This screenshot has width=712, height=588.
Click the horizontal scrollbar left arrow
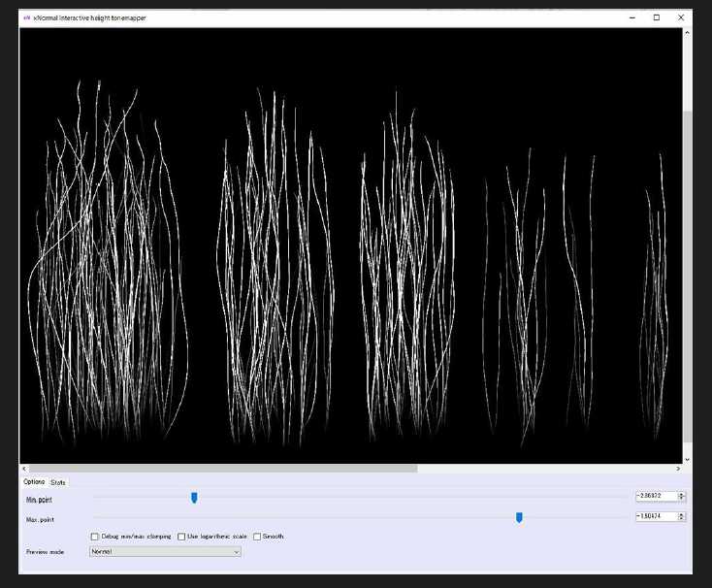coord(24,469)
